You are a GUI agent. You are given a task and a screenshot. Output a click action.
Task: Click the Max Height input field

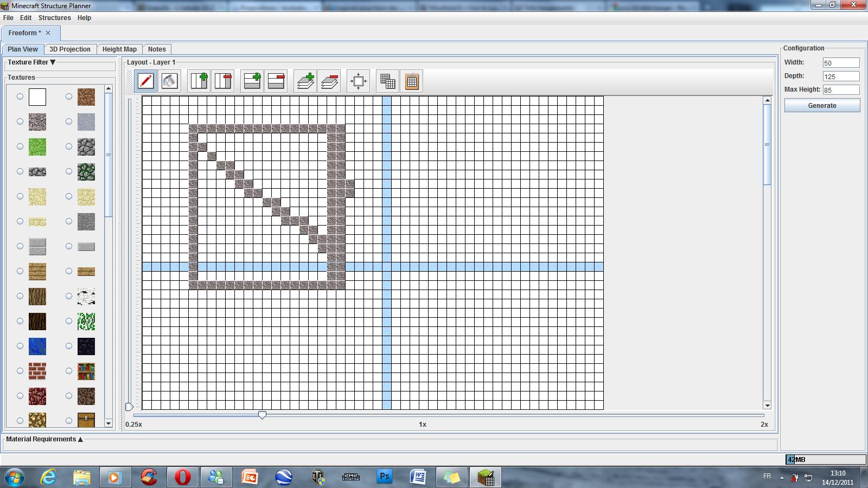tap(840, 90)
